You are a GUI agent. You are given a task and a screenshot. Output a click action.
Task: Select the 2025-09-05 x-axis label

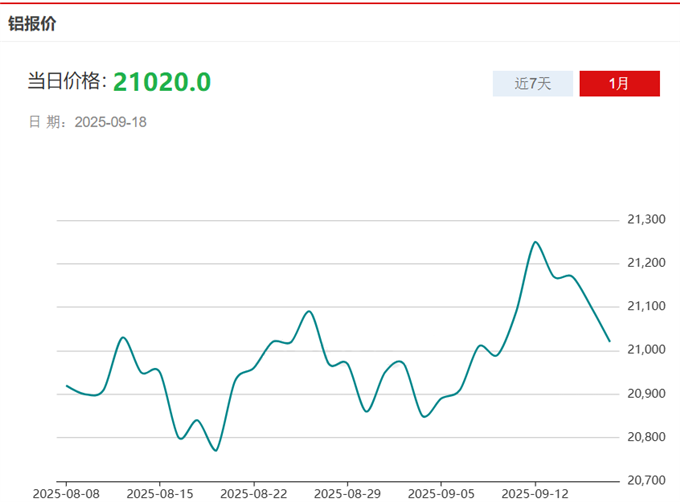click(x=441, y=494)
